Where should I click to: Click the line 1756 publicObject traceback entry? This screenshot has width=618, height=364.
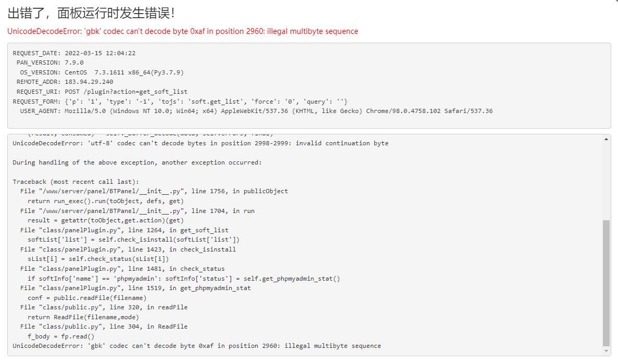(x=154, y=191)
